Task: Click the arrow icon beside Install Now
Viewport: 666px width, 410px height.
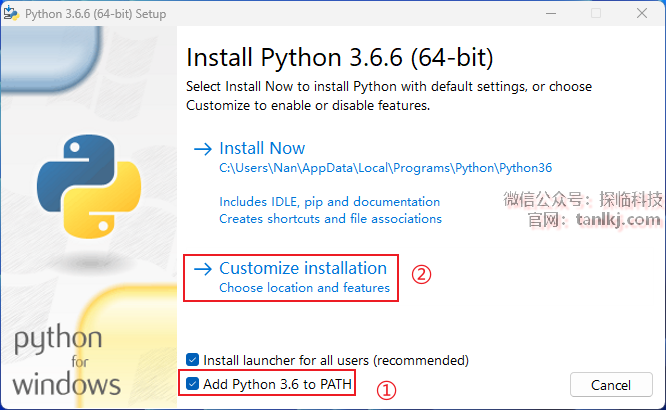Action: coord(203,149)
